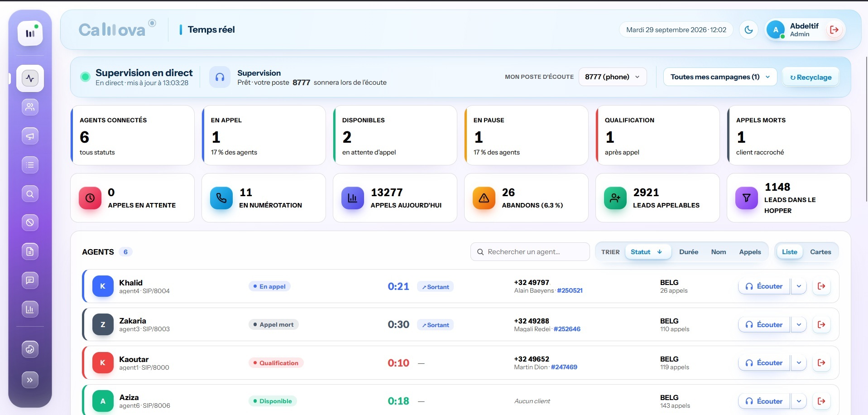Open the messages chat sidebar icon
This screenshot has width=868, height=415.
(30, 280)
